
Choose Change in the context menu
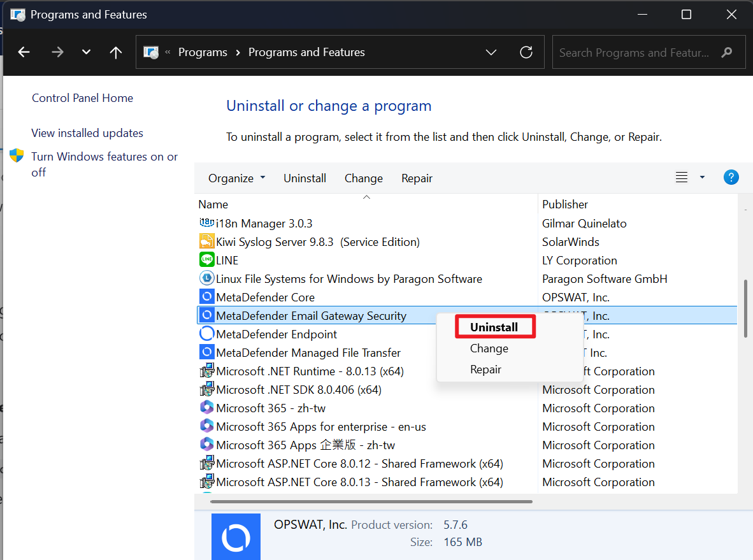(x=489, y=348)
